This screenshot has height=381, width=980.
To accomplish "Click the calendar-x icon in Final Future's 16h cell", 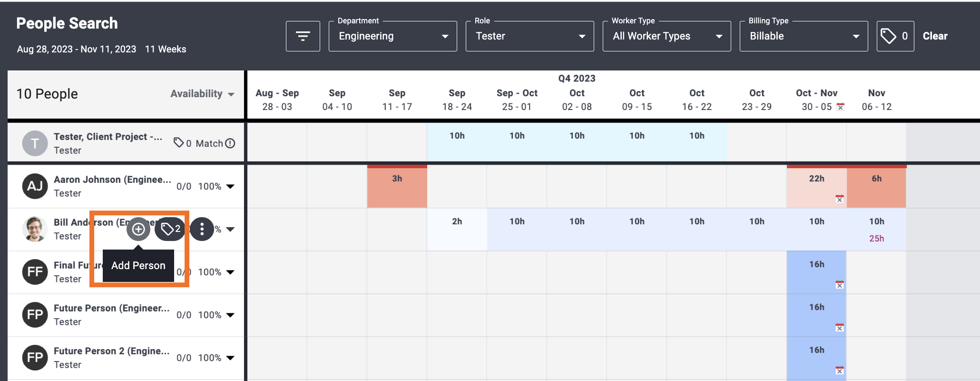I will pyautogui.click(x=840, y=285).
